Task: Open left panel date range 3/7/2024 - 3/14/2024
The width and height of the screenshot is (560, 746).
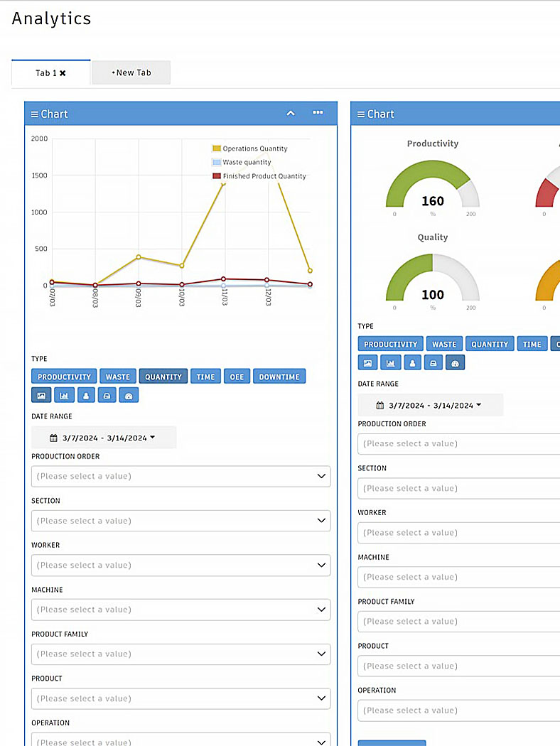Action: pos(104,438)
